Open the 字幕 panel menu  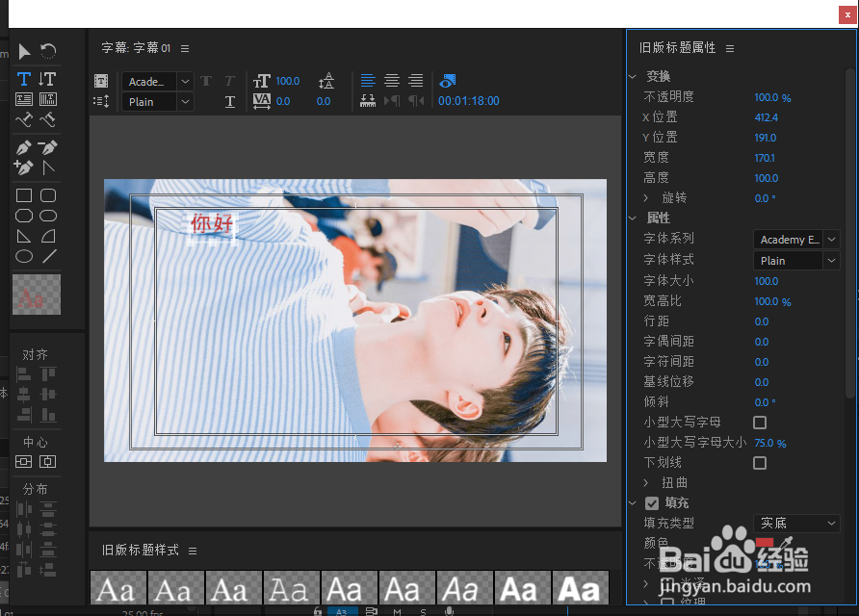click(185, 49)
